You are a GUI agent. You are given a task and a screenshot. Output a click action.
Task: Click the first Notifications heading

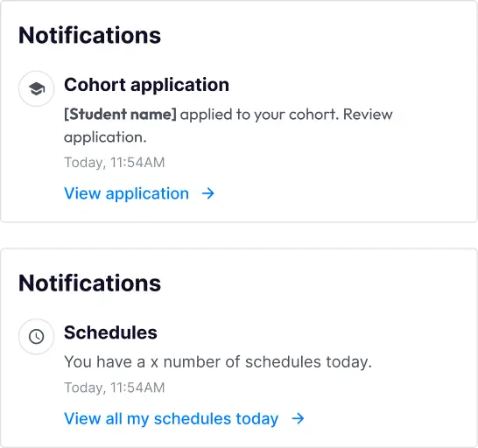89,35
